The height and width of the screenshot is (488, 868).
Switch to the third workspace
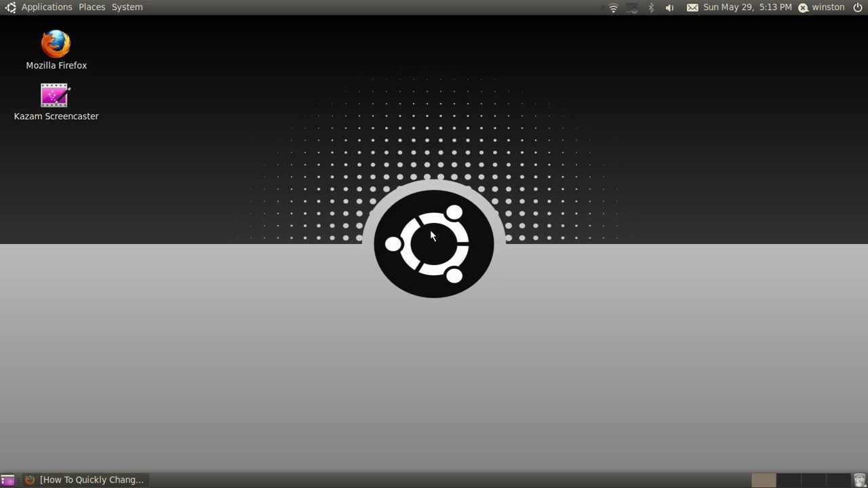click(x=813, y=480)
